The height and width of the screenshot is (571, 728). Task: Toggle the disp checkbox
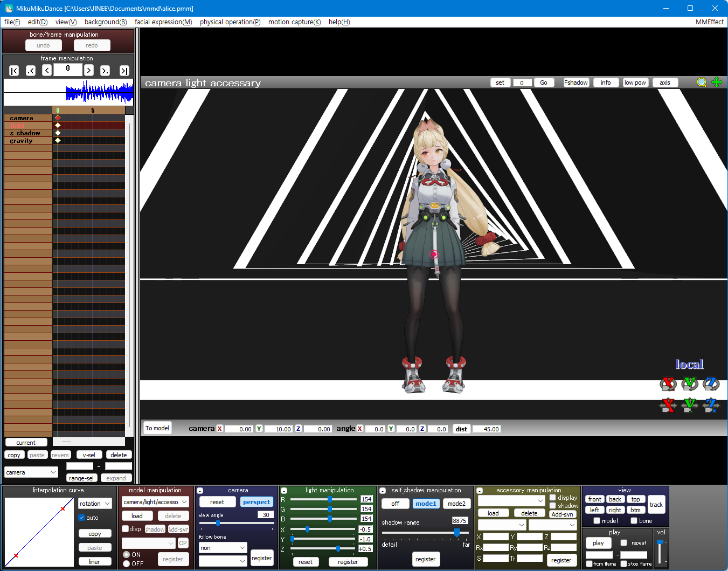point(126,529)
